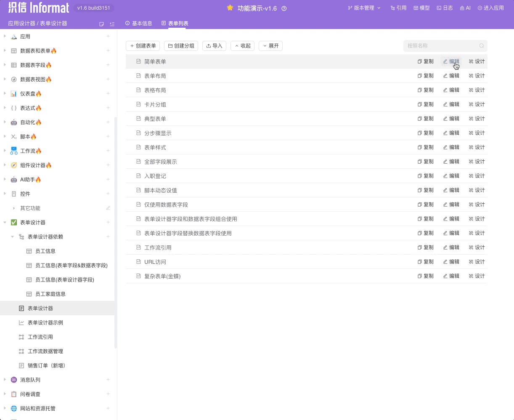This screenshot has height=420, width=514.
Task: Click the plus icon next to 仪表盘
Action: (x=108, y=93)
